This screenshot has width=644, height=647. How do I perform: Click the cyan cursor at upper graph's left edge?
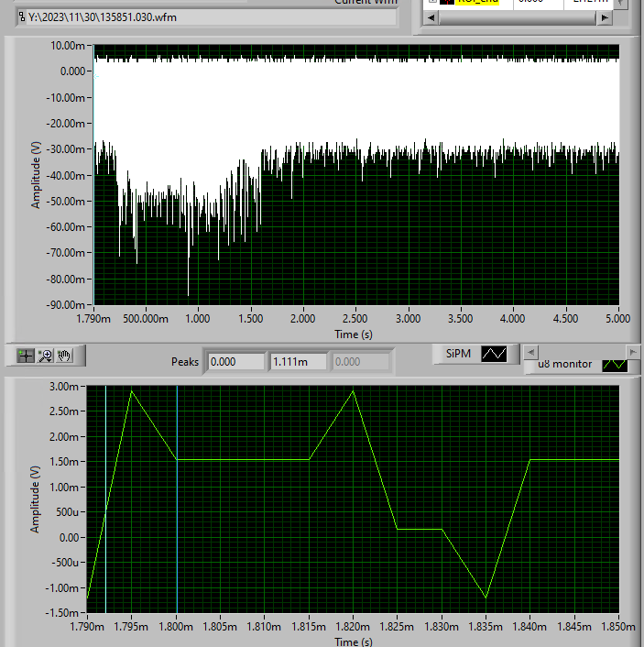[94, 175]
